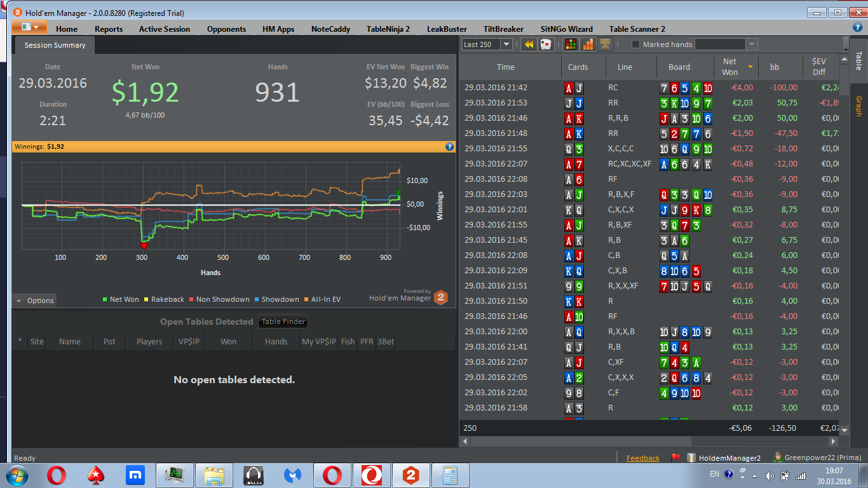
Task: Open SitNGo Wizard from the menu bar
Action: pyautogui.click(x=566, y=29)
